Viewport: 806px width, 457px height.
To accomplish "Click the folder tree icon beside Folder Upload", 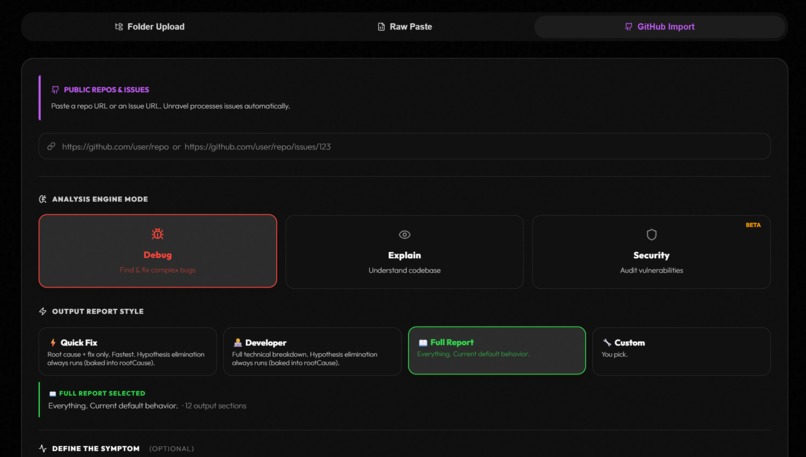I will (119, 27).
